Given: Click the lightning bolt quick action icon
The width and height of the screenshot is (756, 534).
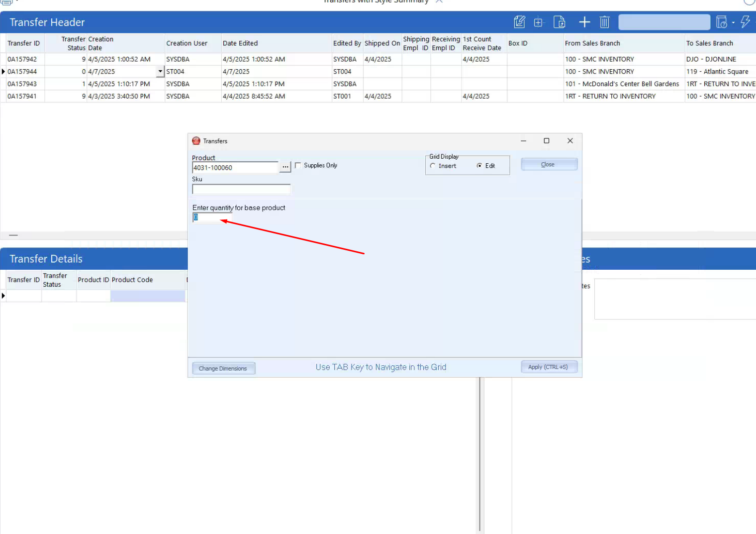Looking at the screenshot, I should click(x=745, y=21).
